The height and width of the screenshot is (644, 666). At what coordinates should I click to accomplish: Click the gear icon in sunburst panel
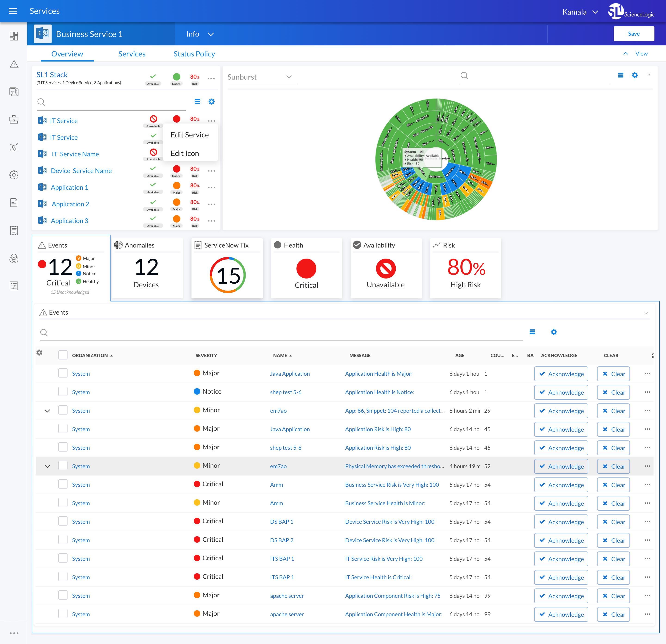click(634, 75)
